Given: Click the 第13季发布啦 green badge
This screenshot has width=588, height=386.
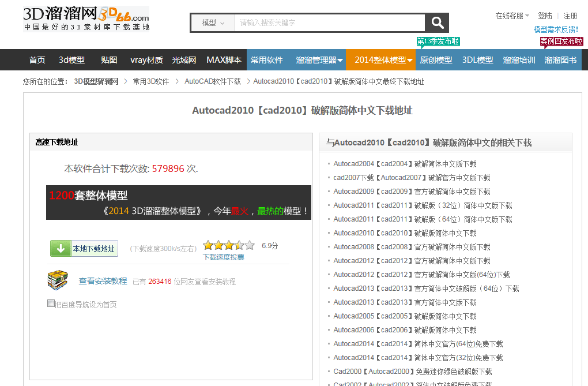Looking at the screenshot, I should point(438,42).
